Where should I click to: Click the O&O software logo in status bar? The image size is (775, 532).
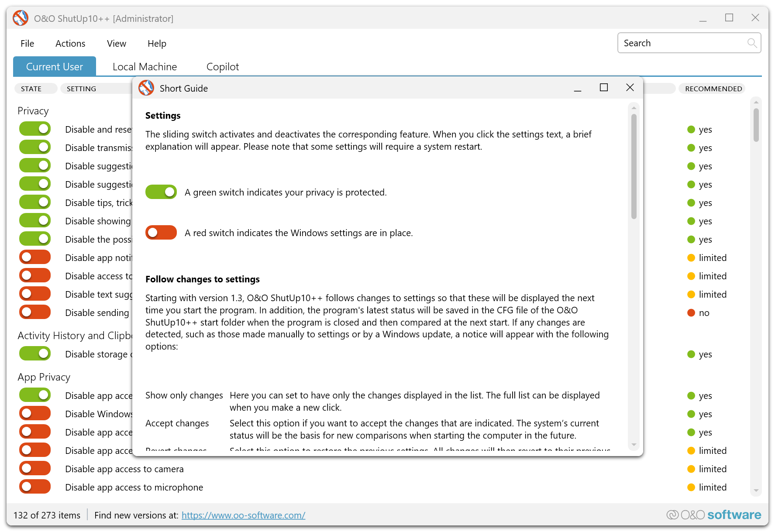714,515
